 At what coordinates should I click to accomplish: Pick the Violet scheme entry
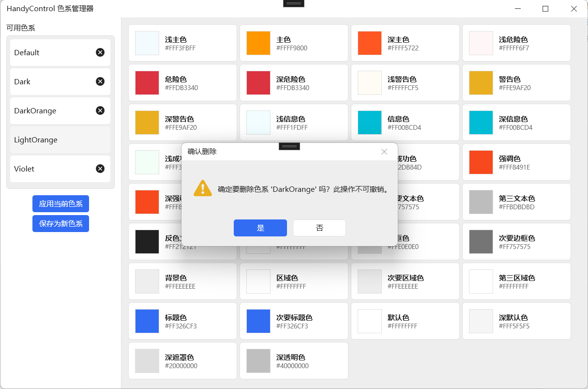pyautogui.click(x=60, y=169)
